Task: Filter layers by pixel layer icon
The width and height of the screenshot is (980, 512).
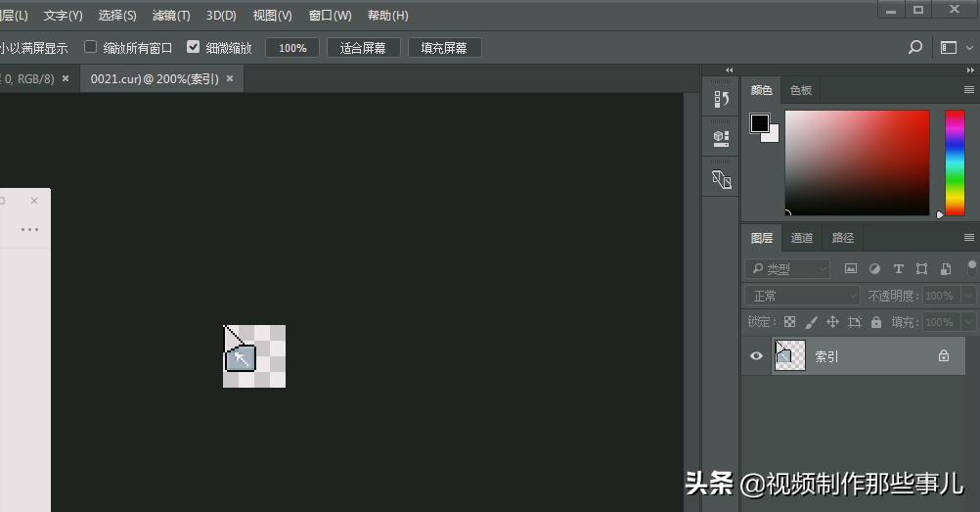Action: (851, 268)
